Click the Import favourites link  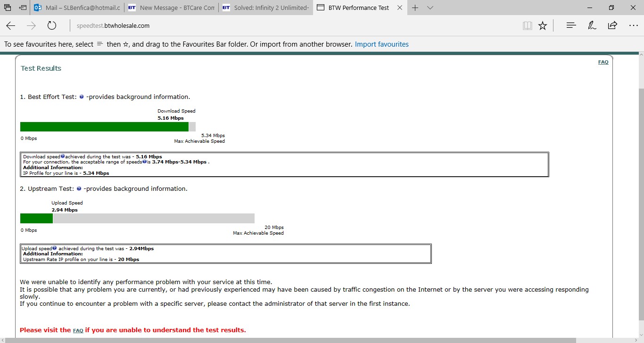tap(381, 44)
